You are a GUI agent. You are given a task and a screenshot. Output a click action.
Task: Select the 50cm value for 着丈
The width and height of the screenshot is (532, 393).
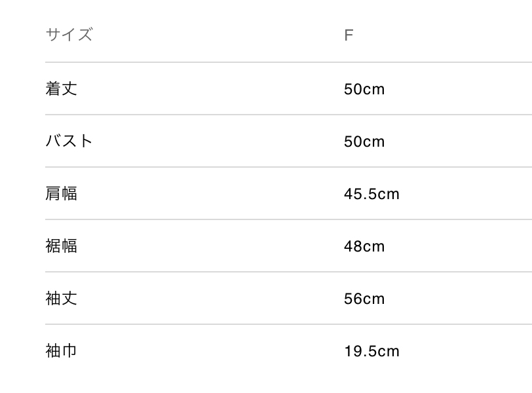point(364,89)
